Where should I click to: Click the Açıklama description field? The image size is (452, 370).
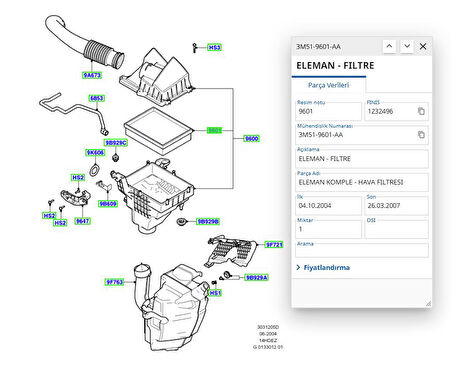pos(362,159)
